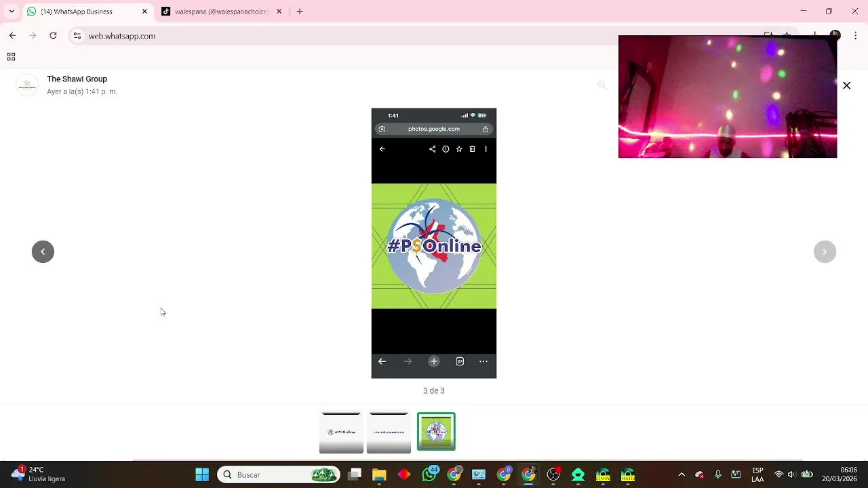Open volume control in system tray
This screenshot has height=488, width=868.
(791, 474)
